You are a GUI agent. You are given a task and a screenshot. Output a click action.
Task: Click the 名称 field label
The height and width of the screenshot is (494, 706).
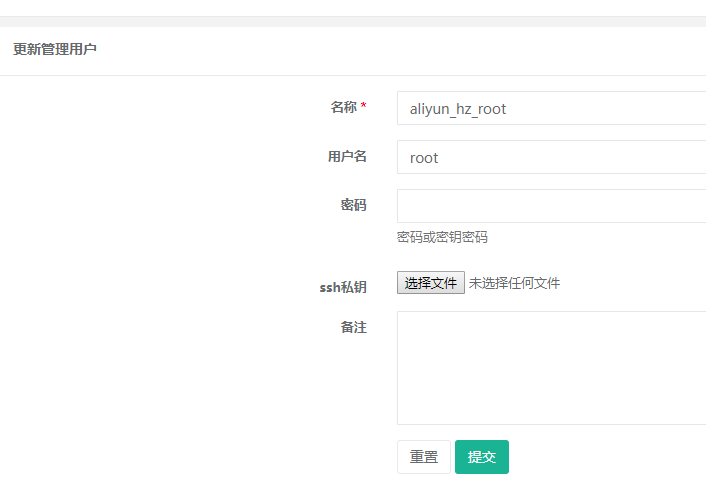coord(343,107)
